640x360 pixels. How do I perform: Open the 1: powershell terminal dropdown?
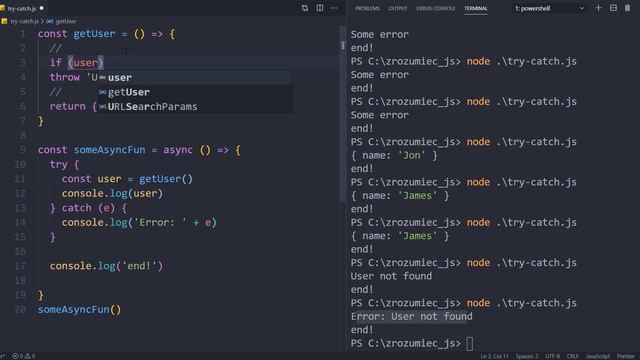click(x=549, y=8)
